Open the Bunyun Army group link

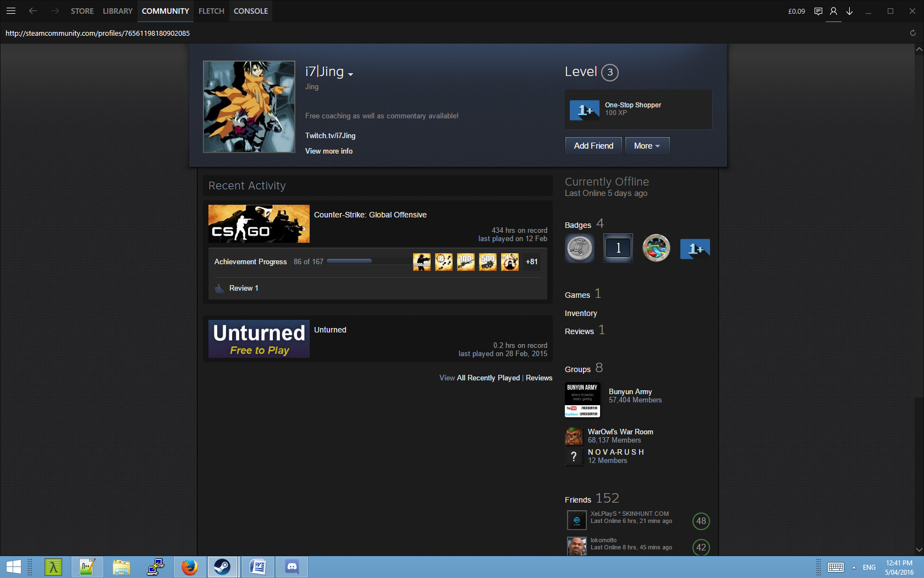click(x=630, y=391)
